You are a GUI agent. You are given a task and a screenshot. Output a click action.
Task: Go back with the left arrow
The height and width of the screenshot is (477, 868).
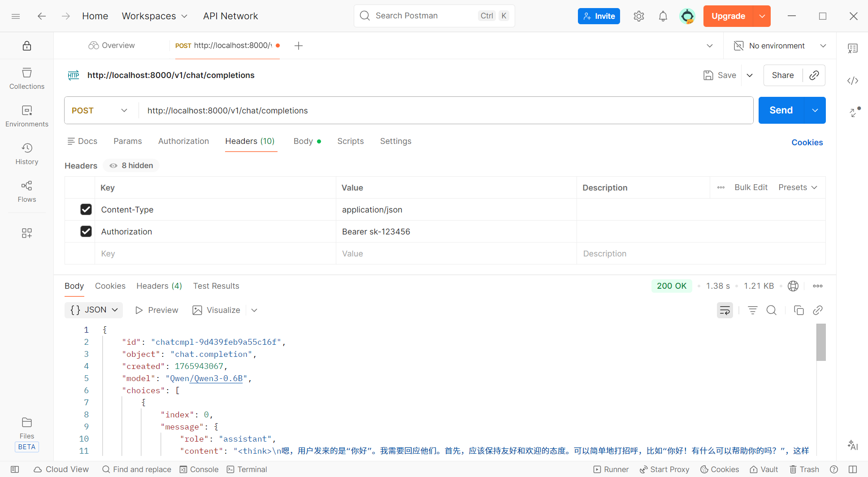42,16
